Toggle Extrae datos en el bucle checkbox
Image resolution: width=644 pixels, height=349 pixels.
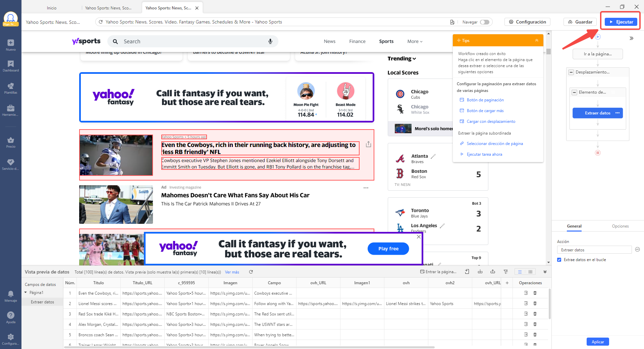point(559,260)
